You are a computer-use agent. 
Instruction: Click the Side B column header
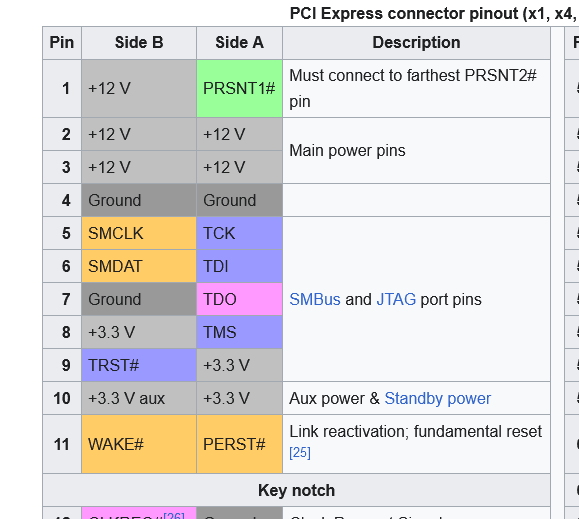pos(139,43)
